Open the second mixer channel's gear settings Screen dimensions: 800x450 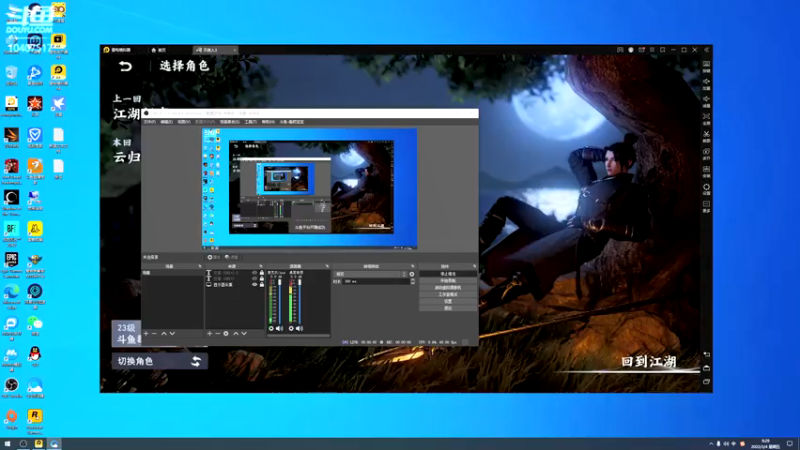click(291, 329)
